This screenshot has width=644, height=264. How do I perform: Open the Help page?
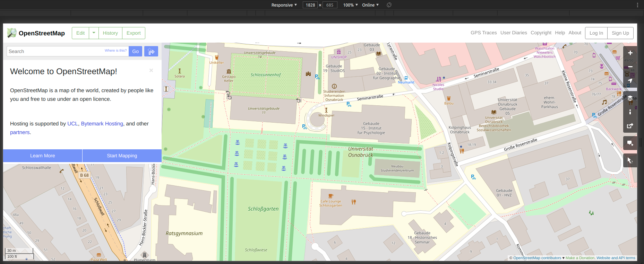[x=560, y=33]
